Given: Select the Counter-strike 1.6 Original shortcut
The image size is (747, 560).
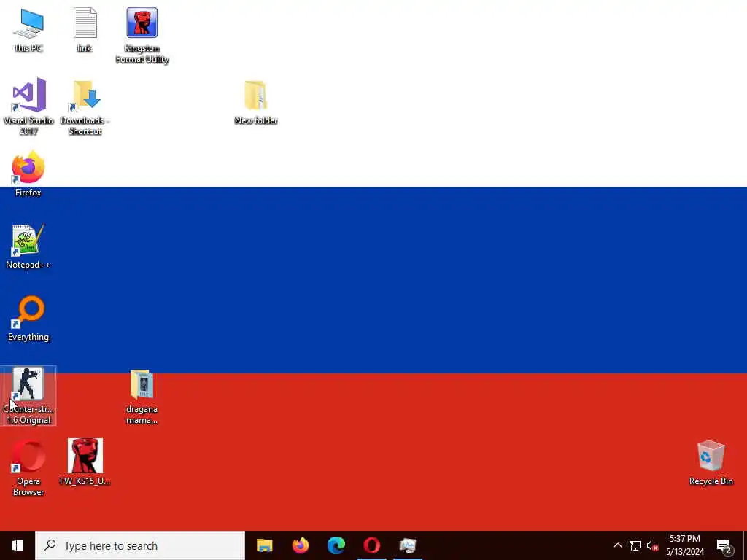Looking at the screenshot, I should click(28, 396).
